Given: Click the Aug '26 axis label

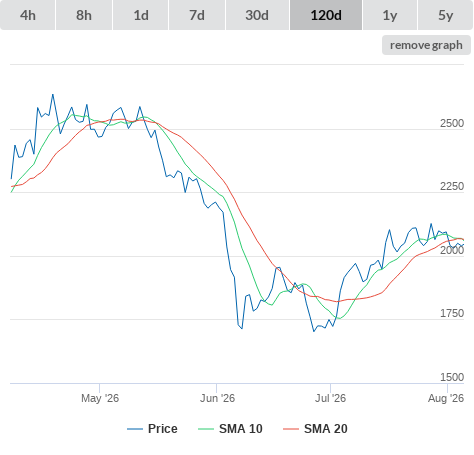Looking at the screenshot, I should (446, 398).
